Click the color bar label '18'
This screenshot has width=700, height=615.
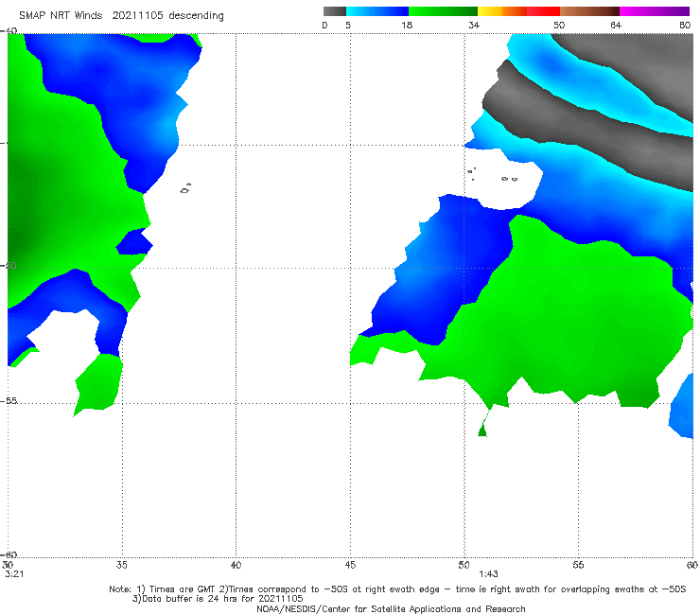tap(407, 25)
